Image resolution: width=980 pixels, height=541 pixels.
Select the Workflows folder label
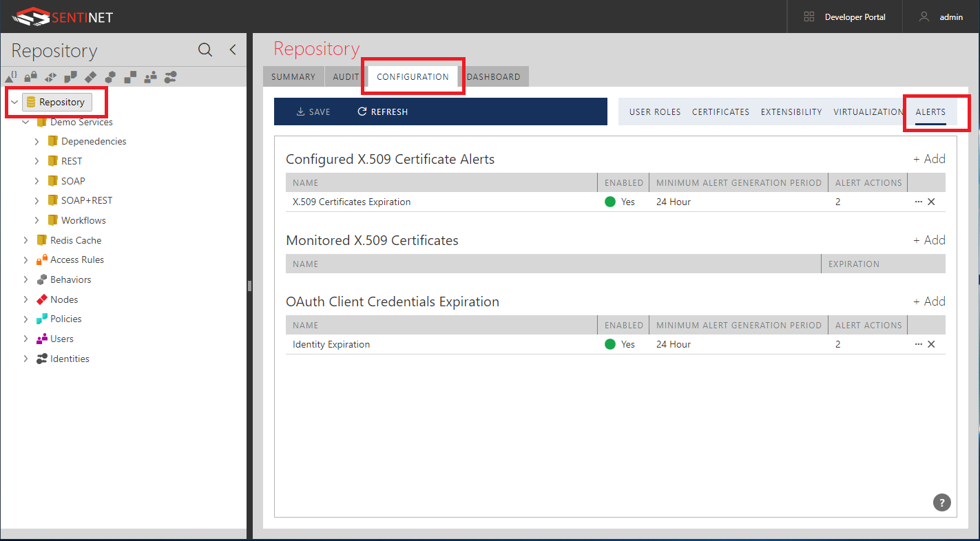coord(83,220)
